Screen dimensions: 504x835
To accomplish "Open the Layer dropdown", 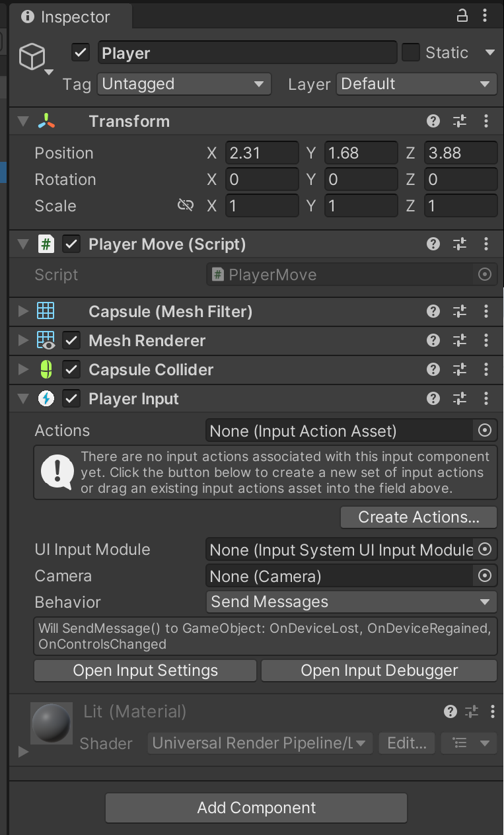I will (x=416, y=84).
